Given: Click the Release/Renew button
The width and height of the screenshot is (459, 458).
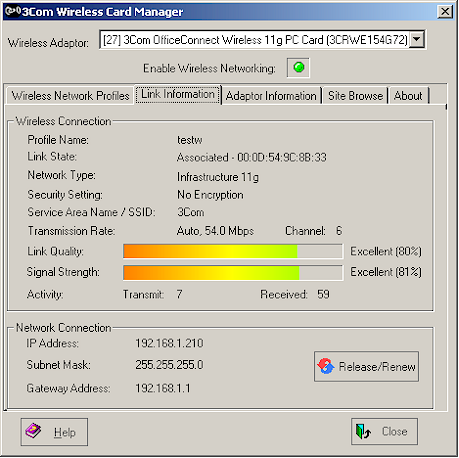Looking at the screenshot, I should pyautogui.click(x=366, y=366).
